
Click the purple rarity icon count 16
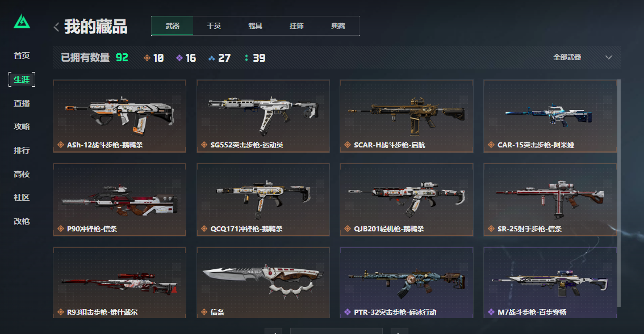(x=186, y=58)
